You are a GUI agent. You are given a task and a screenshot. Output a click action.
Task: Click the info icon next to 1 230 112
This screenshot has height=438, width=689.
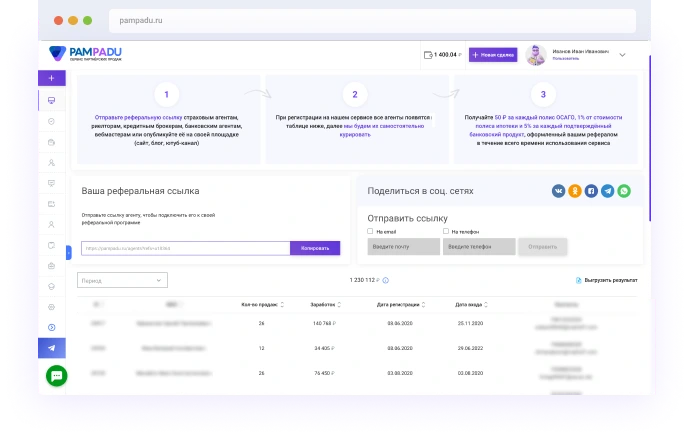point(386,281)
